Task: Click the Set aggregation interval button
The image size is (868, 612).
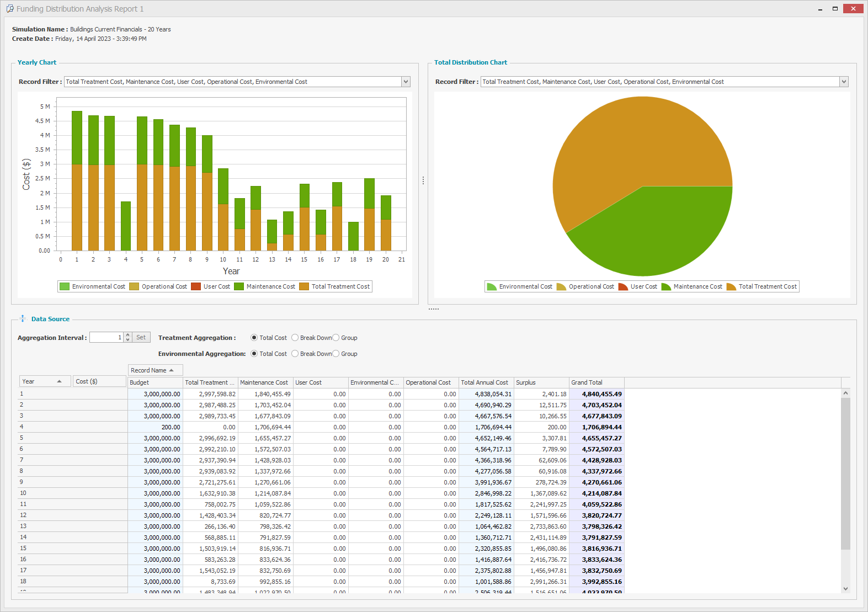Action: 141,337
